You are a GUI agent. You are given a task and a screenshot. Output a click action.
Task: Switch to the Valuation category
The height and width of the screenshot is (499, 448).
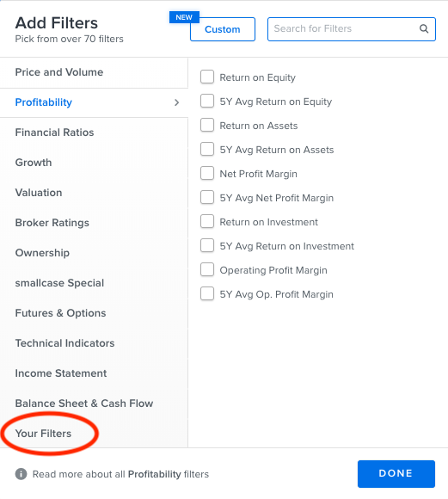point(94,193)
